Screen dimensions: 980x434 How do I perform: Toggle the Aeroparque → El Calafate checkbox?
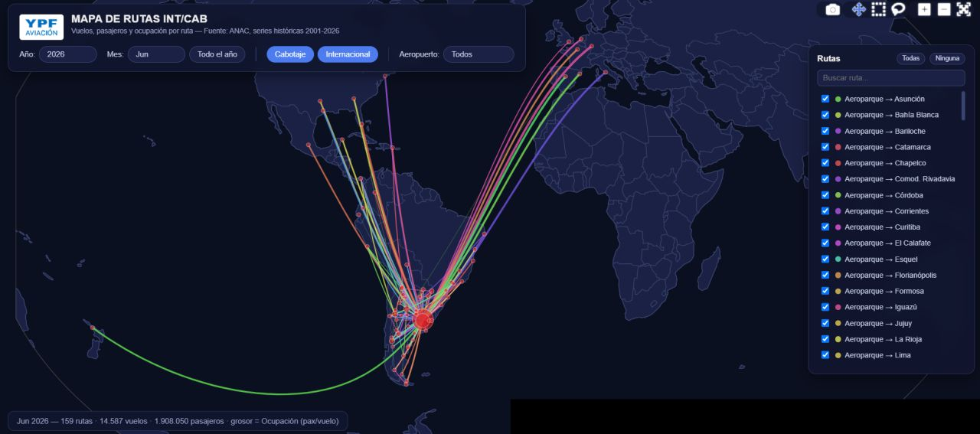pyautogui.click(x=825, y=243)
